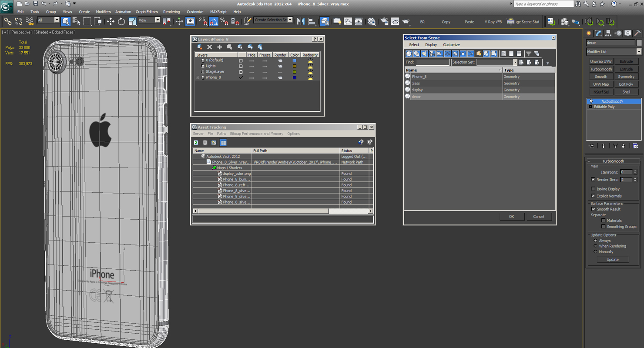Click the Symmetry modifier button
Image resolution: width=644 pixels, height=348 pixels.
point(626,77)
